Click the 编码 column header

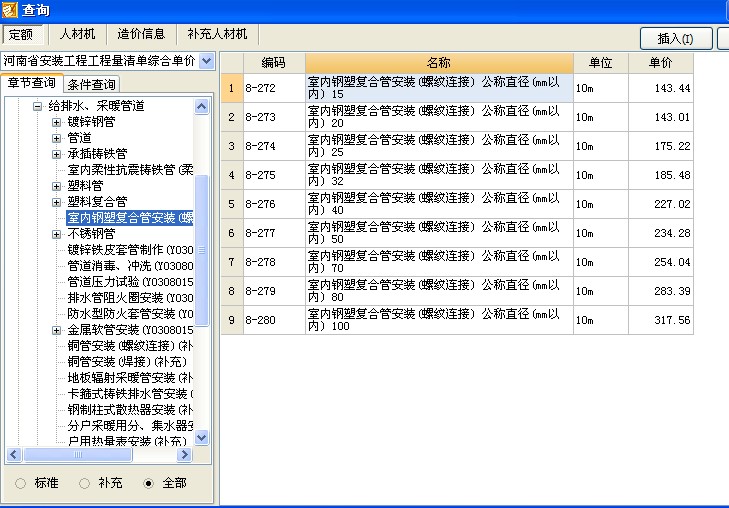pos(274,63)
